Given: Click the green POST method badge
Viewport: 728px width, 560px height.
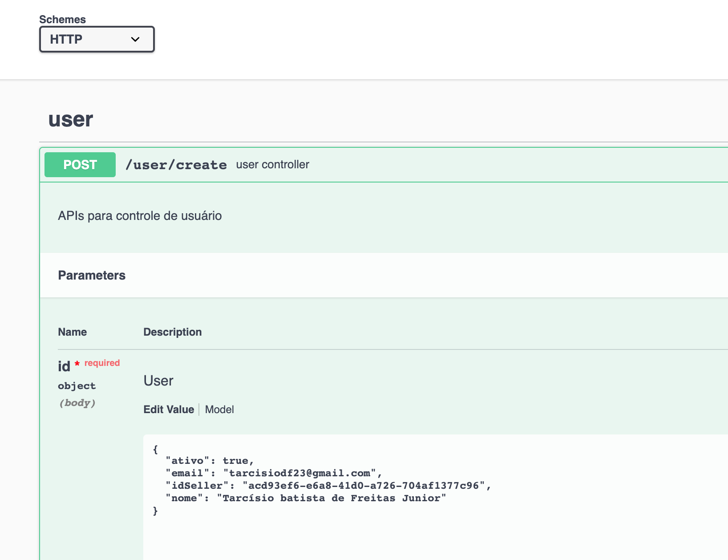Looking at the screenshot, I should [80, 165].
